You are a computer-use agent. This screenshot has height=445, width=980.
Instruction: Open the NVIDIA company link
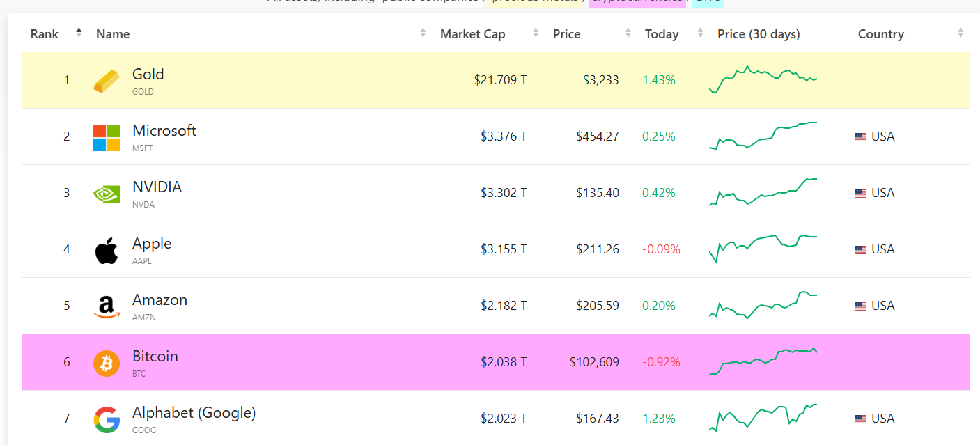pos(157,187)
